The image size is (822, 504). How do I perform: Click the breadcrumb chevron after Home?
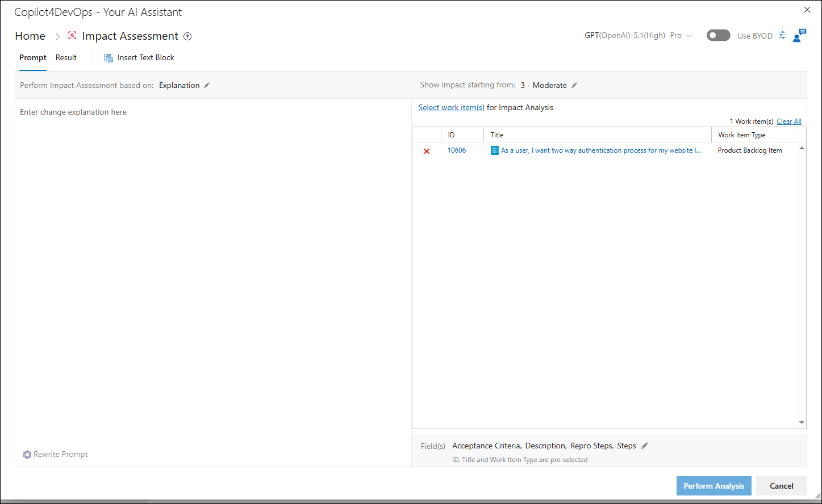(x=57, y=36)
